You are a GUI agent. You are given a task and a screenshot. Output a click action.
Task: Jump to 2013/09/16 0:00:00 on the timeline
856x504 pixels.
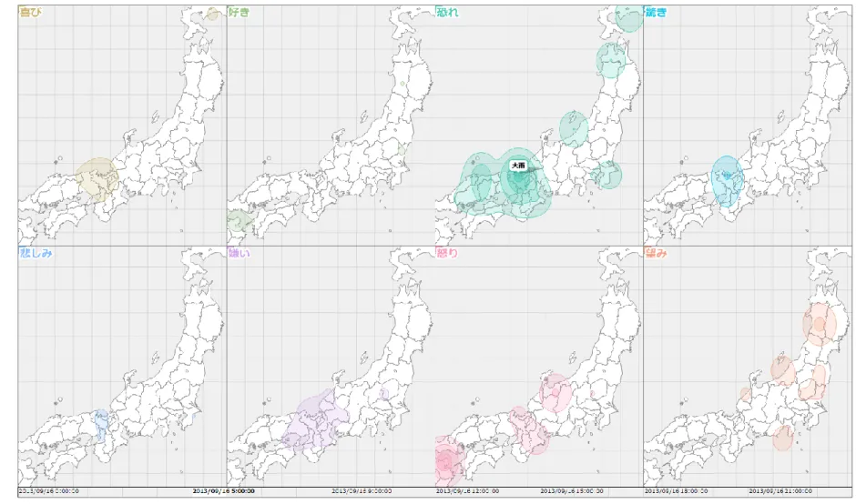point(48,491)
